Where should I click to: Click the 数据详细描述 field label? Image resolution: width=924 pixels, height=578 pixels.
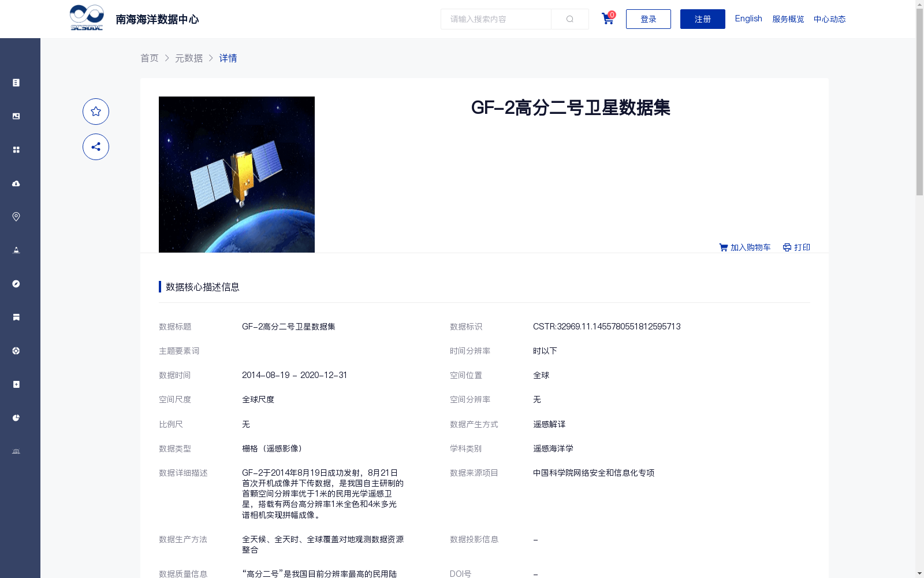click(183, 473)
